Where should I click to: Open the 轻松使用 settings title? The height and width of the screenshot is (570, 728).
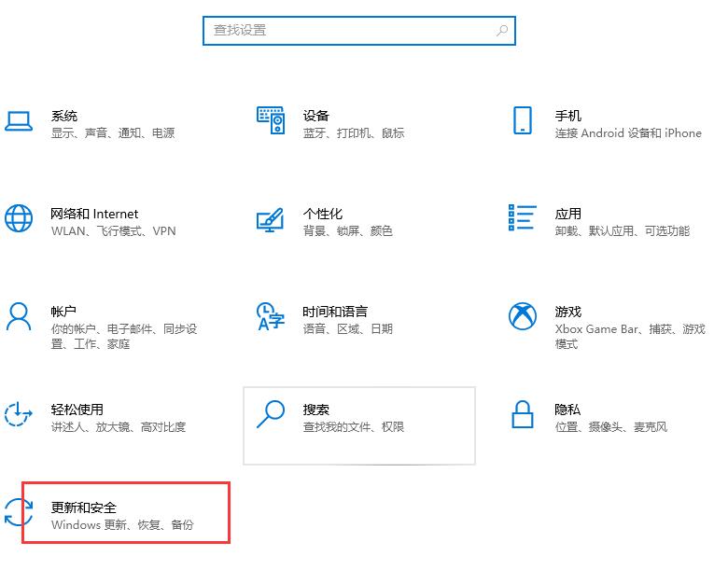click(77, 410)
